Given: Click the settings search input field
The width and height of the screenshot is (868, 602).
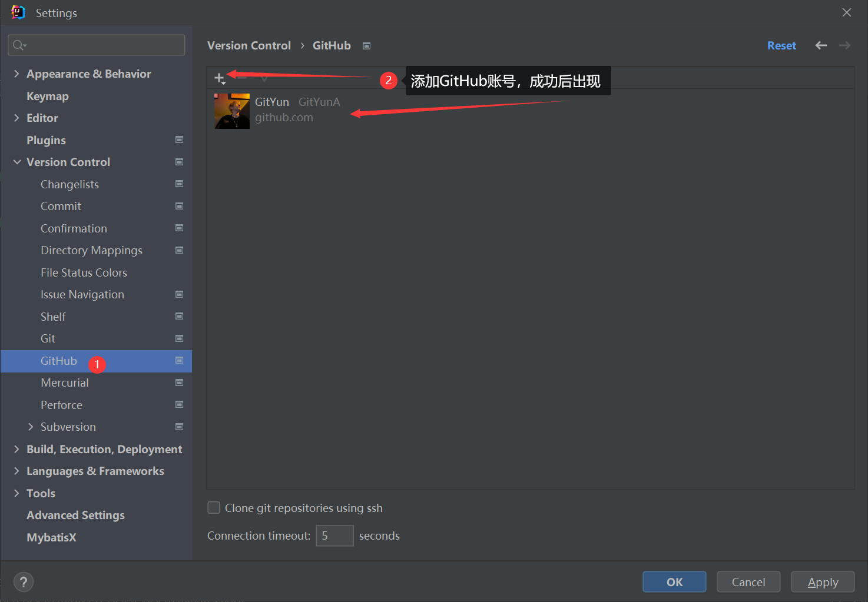Looking at the screenshot, I should tap(97, 45).
